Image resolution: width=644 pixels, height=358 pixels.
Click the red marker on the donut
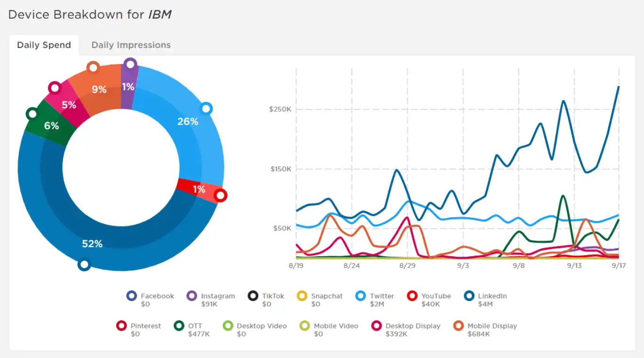tap(221, 195)
